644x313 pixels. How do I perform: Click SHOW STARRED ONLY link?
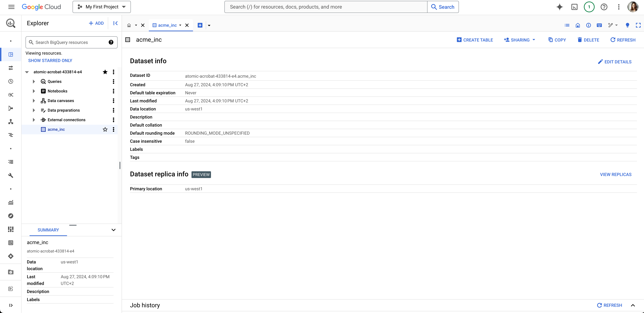[x=50, y=61]
